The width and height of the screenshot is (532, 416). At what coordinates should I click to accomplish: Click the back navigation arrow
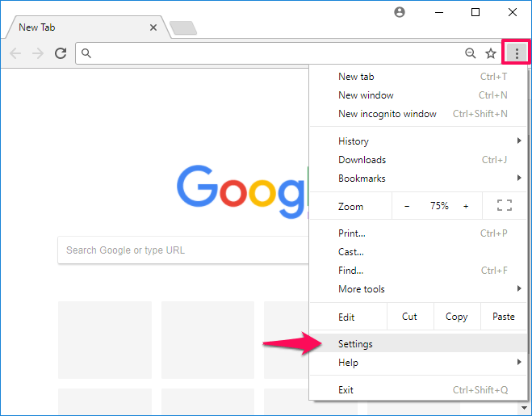pos(15,53)
